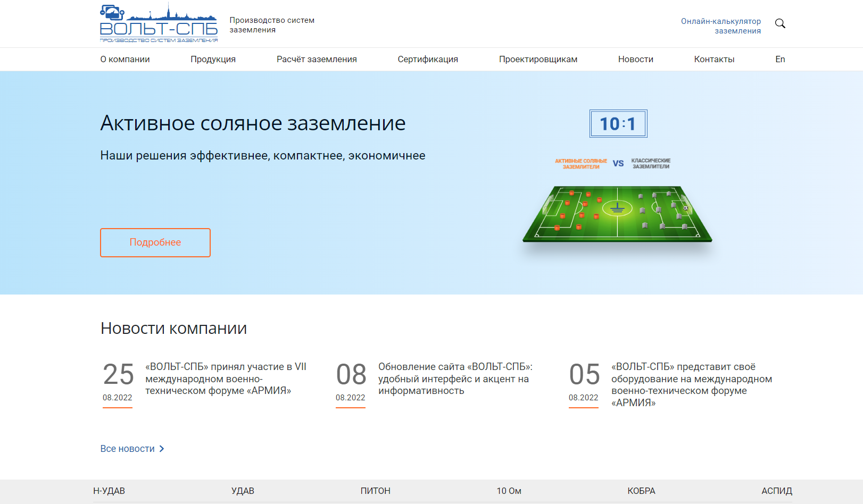Open the Сертификация menu item
This screenshot has height=504, width=863.
point(428,59)
